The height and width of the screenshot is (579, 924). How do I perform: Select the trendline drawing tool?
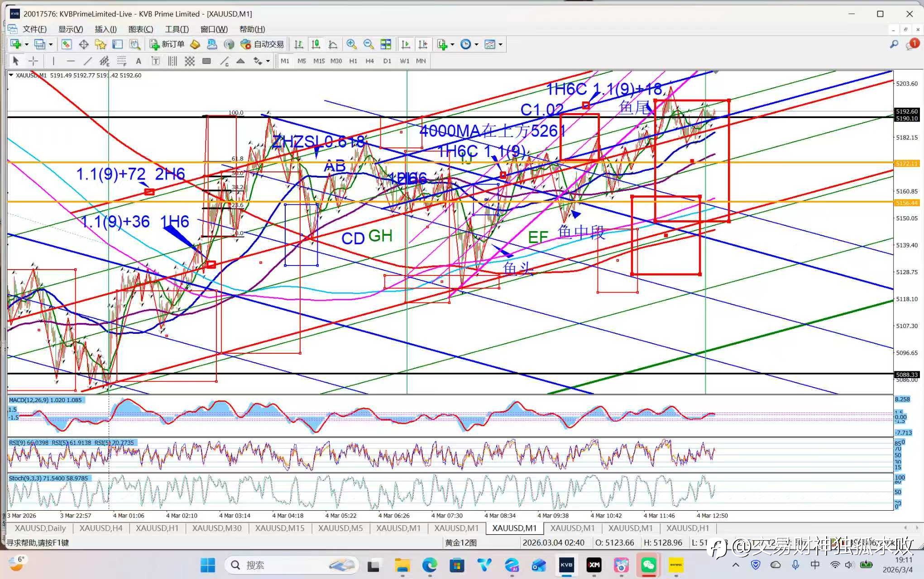[x=87, y=61]
